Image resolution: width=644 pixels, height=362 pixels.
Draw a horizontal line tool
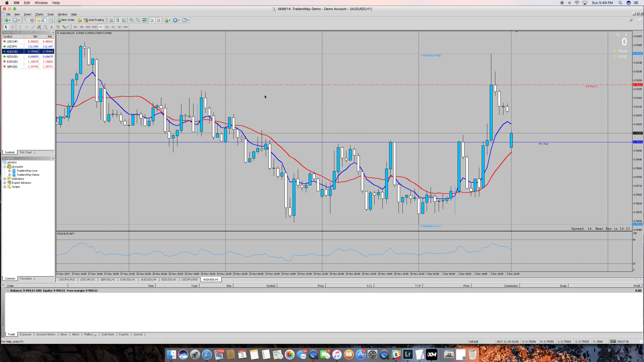click(26, 27)
